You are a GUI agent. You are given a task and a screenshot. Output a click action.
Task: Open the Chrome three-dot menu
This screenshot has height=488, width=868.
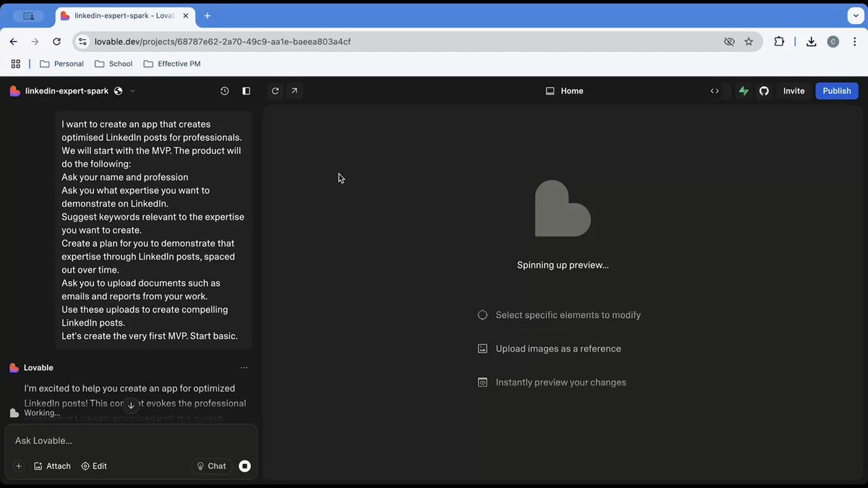tap(854, 42)
